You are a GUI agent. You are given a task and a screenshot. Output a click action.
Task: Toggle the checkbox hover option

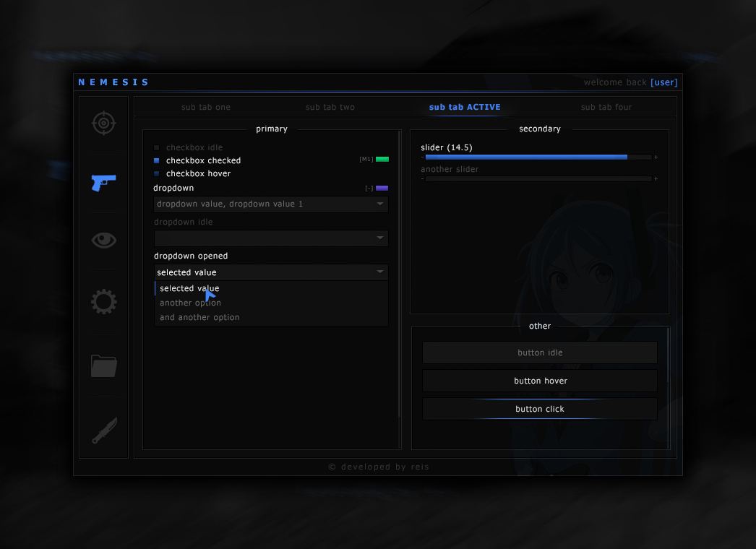coord(157,174)
